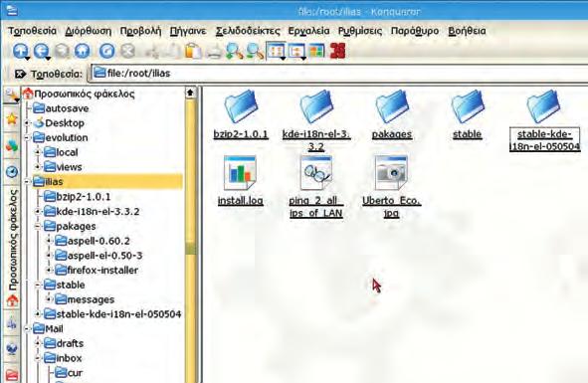Decrease icon size with second magnifier icon
This screenshot has width=588, height=383.
[255, 51]
